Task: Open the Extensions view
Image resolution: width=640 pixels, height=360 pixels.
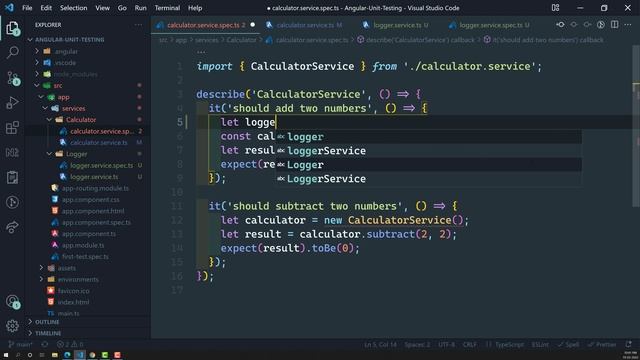Action: pos(13,128)
